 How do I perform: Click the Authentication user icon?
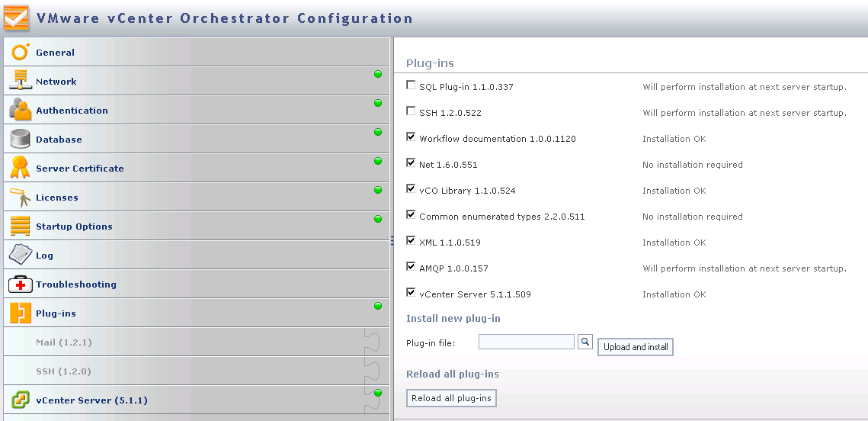20,110
